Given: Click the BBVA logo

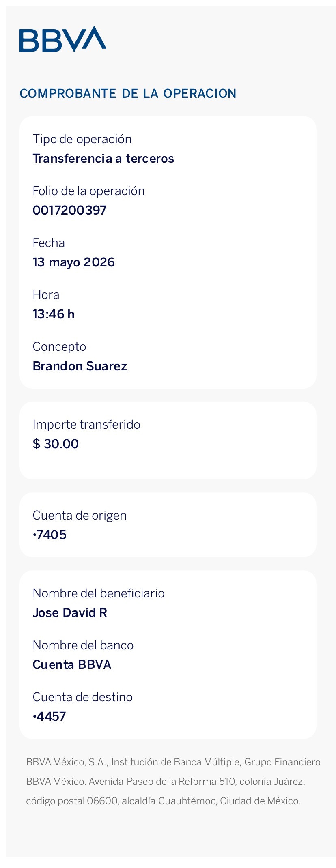Looking at the screenshot, I should point(63,39).
